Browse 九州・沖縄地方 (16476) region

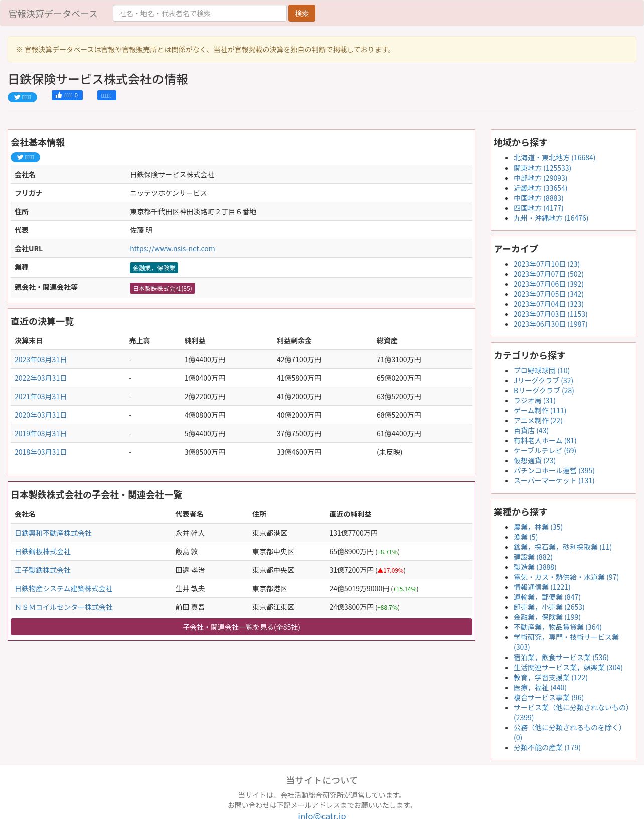[551, 218]
